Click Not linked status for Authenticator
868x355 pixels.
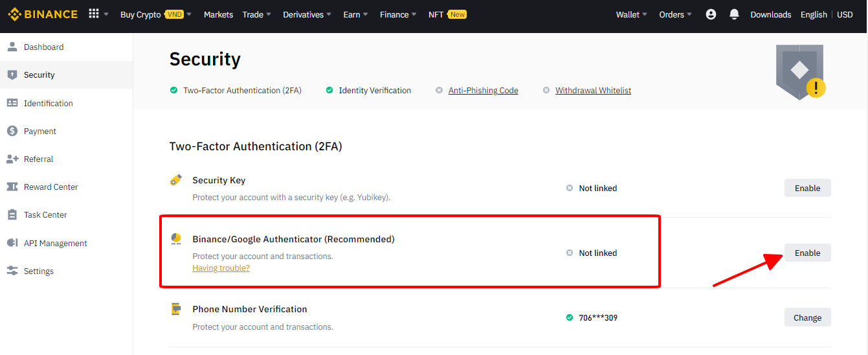pos(598,253)
